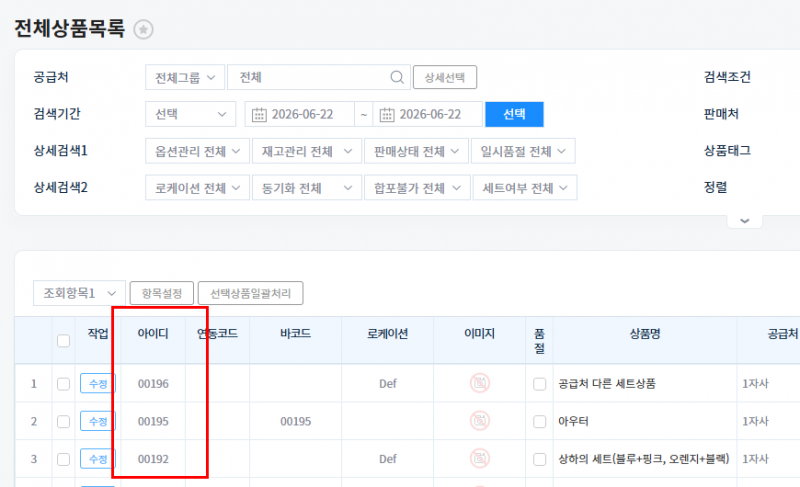Expand the 일시품절 전체 dropdown
The image size is (800, 487).
523,151
